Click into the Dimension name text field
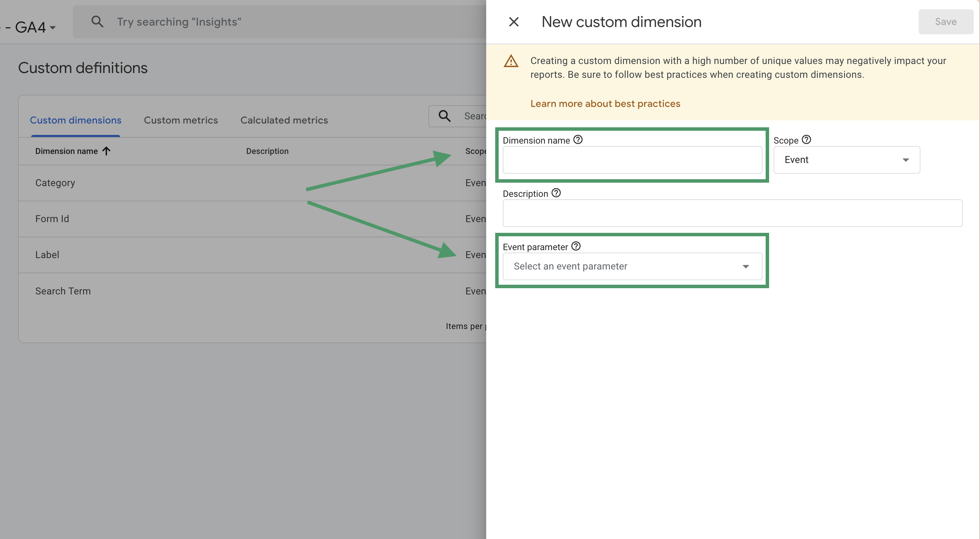980x539 pixels. (x=632, y=159)
